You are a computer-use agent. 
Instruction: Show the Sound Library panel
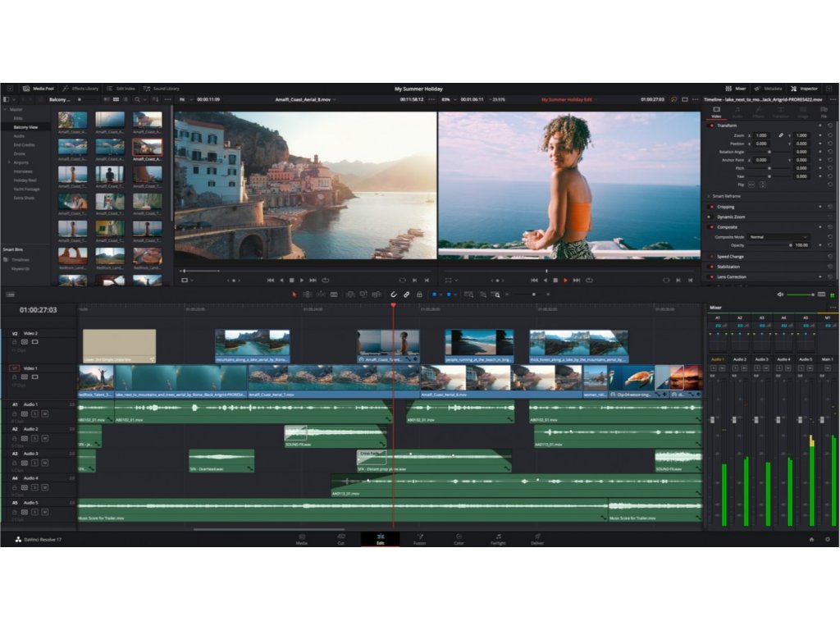point(162,89)
